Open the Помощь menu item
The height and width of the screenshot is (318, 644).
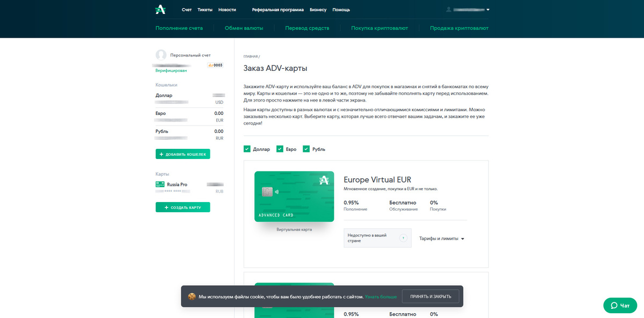[x=341, y=10]
